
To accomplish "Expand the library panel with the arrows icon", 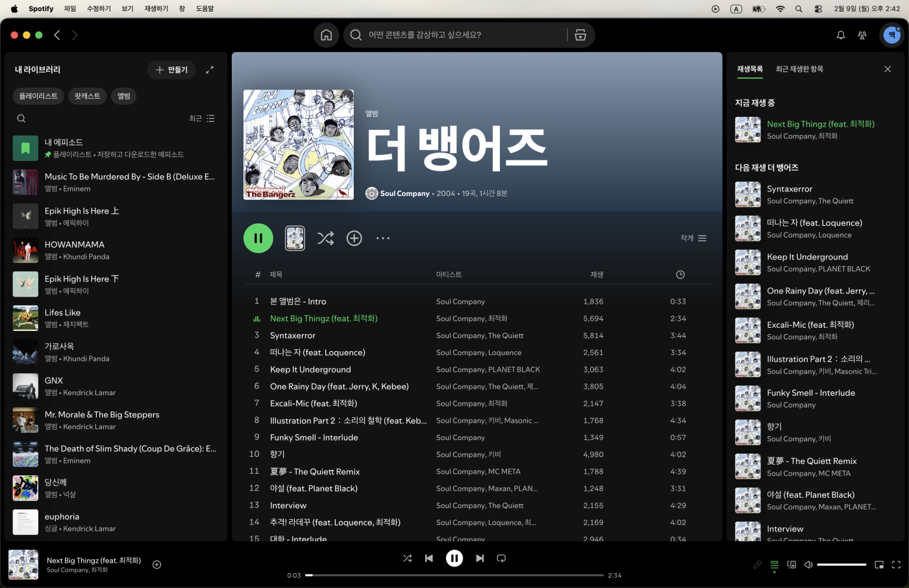I will pos(210,70).
